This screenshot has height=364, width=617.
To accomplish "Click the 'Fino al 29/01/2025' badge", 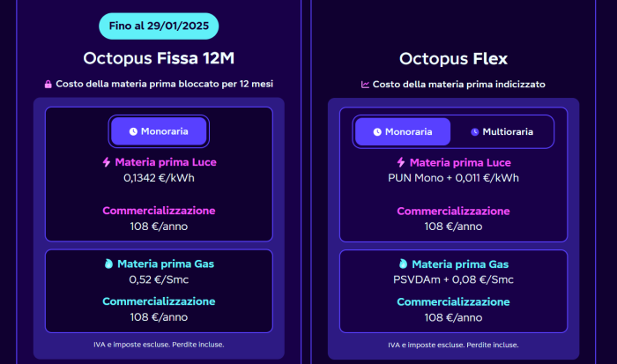I will pyautogui.click(x=159, y=26).
